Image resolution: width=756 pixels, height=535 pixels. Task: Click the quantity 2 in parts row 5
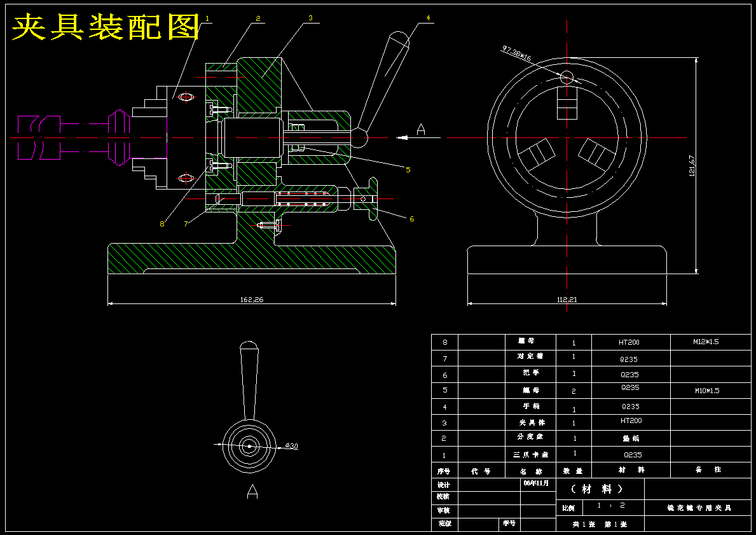point(574,391)
